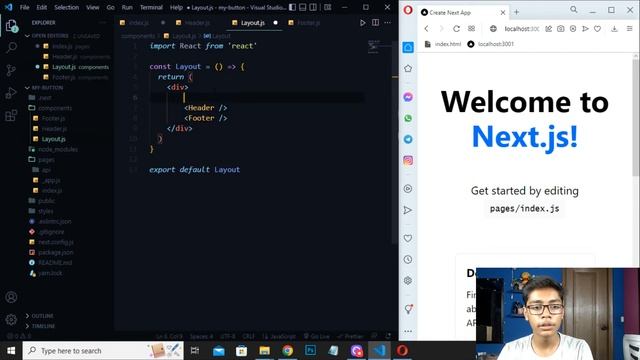Open package.json in the explorer
The image size is (640, 360).
coord(56,253)
